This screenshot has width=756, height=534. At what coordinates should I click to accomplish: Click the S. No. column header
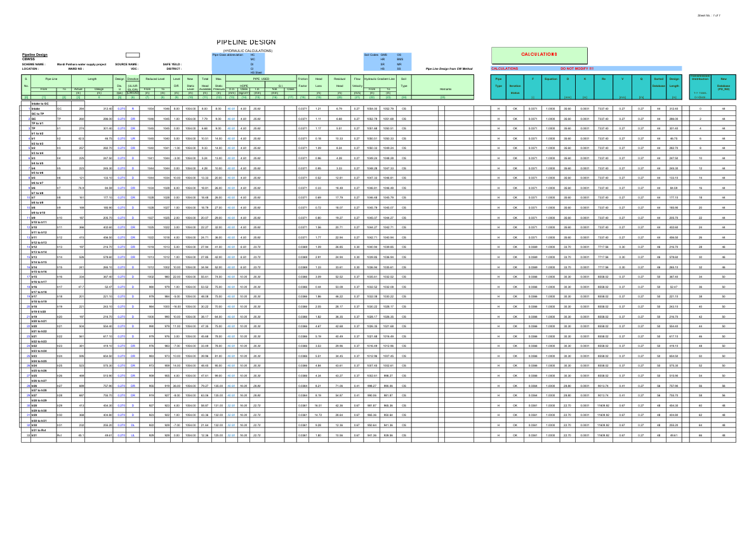click(26, 82)
